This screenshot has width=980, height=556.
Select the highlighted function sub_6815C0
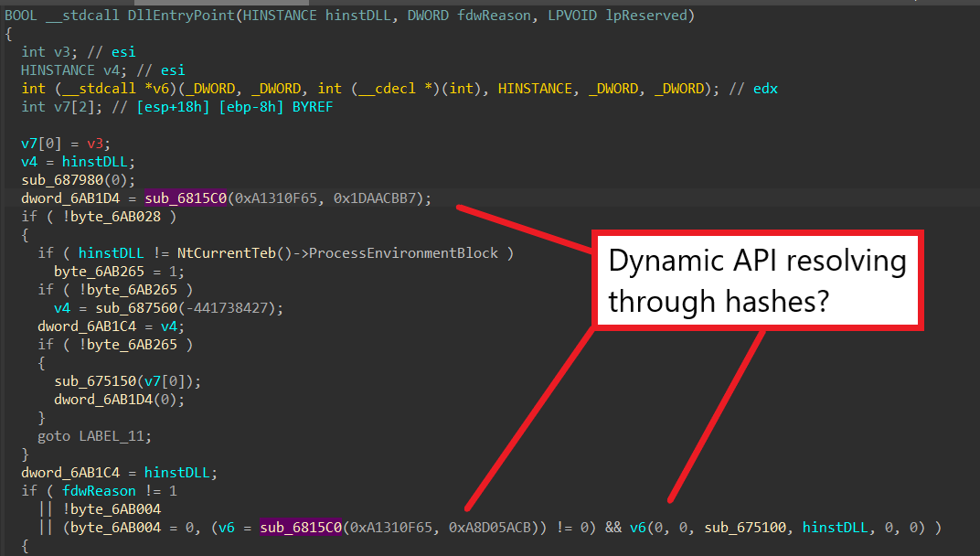pos(185,198)
